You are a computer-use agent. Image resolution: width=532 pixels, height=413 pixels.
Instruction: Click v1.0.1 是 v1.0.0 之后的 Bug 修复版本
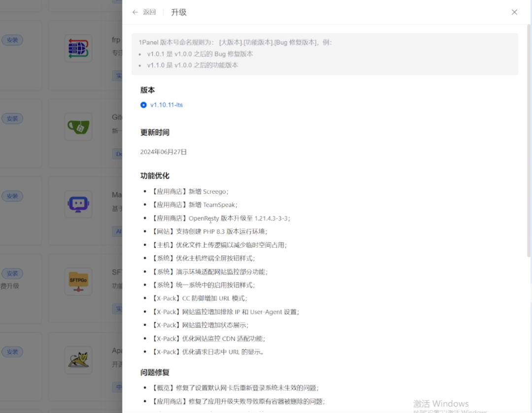200,54
